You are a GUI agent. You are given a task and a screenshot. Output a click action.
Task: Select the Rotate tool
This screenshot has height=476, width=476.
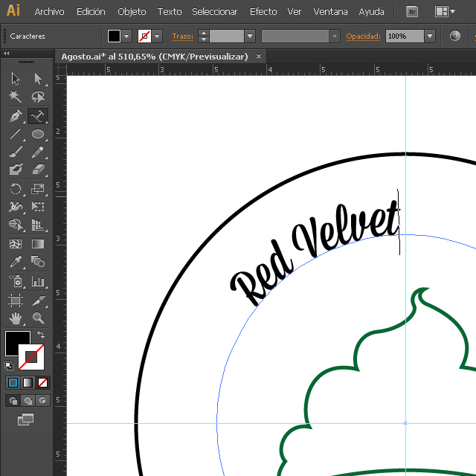[x=16, y=189]
